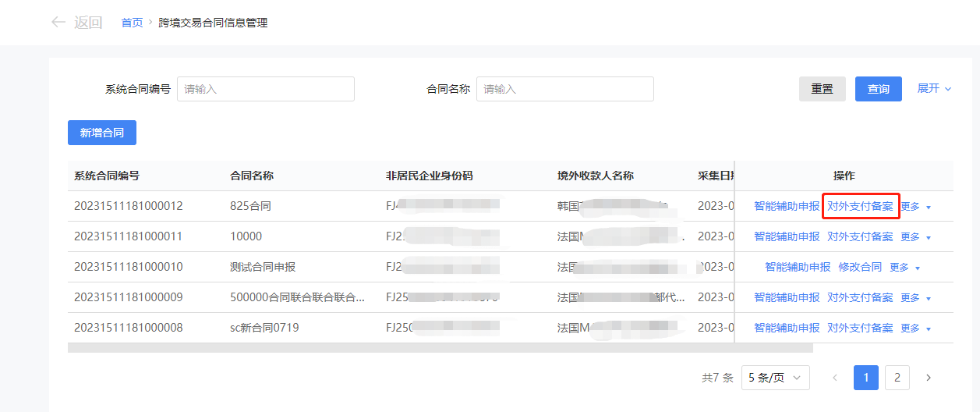The width and height of the screenshot is (980, 412).
Task: Select page 1 in pagination
Action: coord(866,378)
